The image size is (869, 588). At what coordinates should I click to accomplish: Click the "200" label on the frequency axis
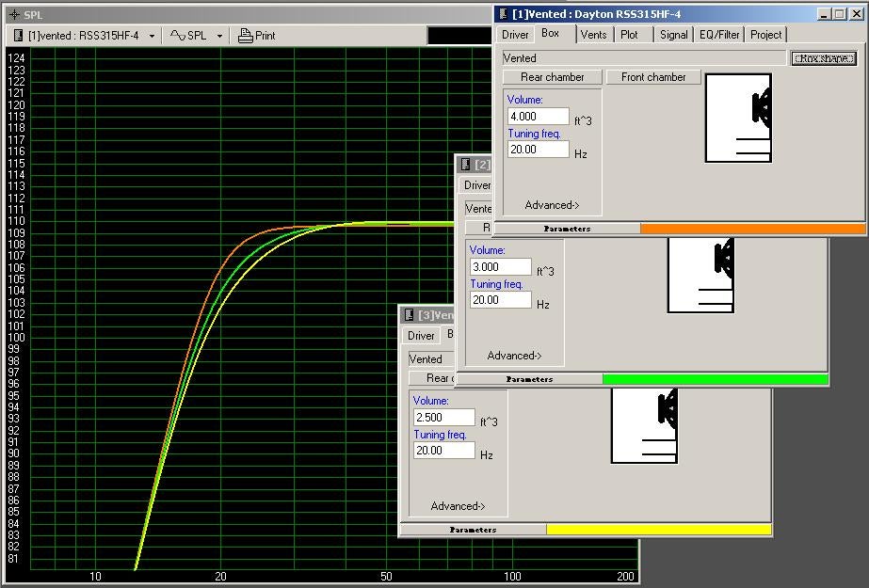tap(626, 577)
